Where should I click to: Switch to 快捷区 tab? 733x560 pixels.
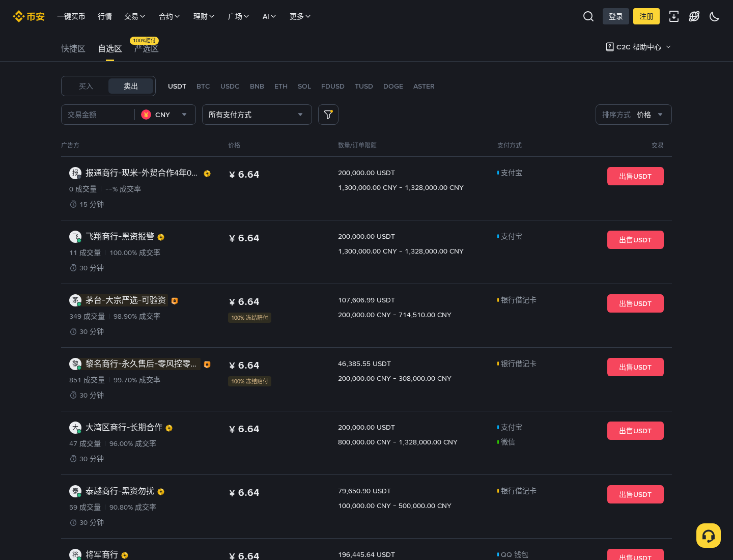tap(73, 48)
